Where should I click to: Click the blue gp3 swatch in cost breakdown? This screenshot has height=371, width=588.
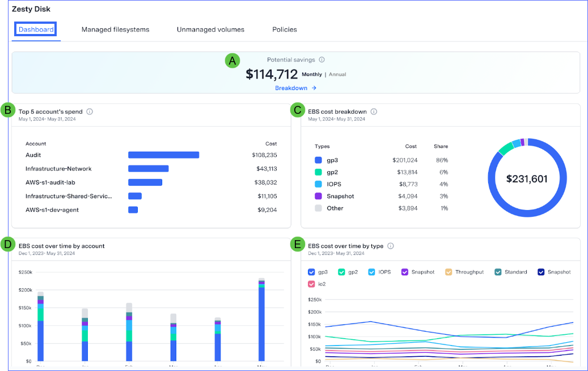tap(318, 160)
